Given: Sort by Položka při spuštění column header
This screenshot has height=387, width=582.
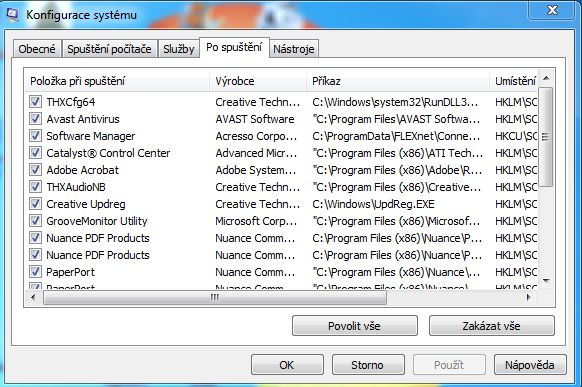Looking at the screenshot, I should [x=117, y=81].
